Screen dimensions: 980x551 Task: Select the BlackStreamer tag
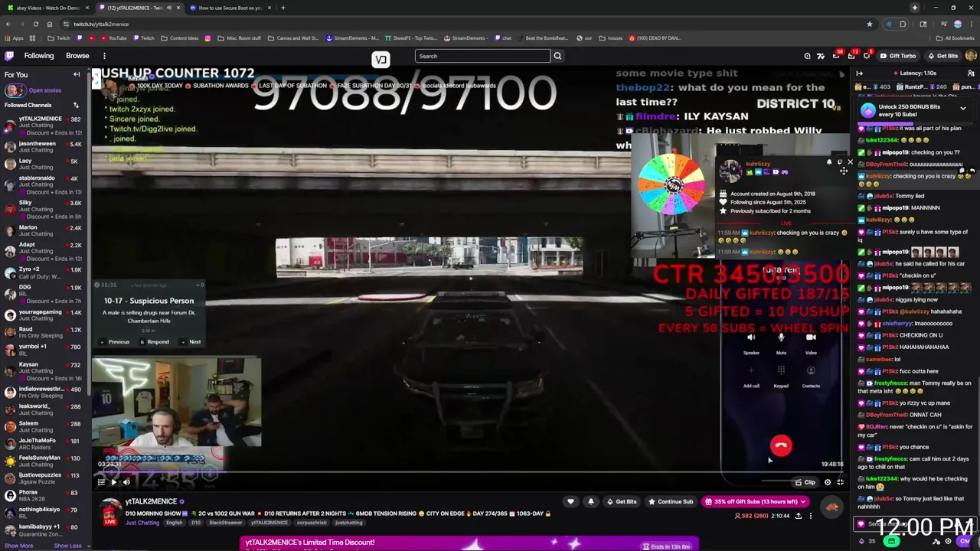226,523
